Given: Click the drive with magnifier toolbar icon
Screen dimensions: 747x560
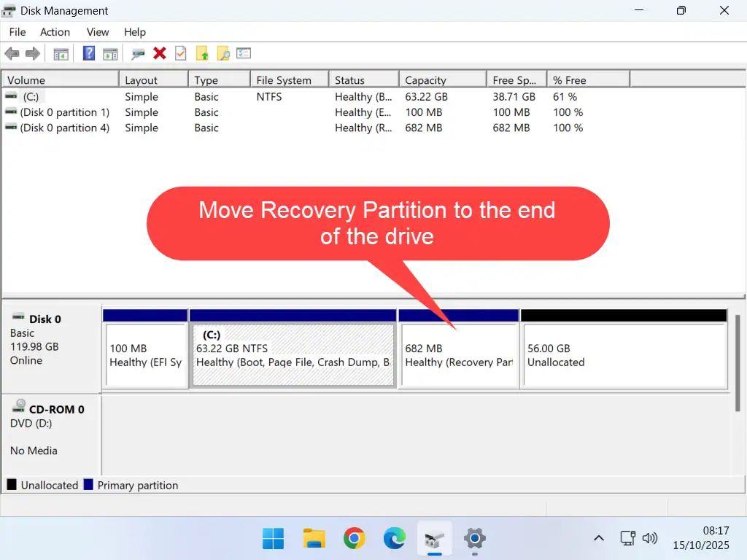Looking at the screenshot, I should (139, 53).
